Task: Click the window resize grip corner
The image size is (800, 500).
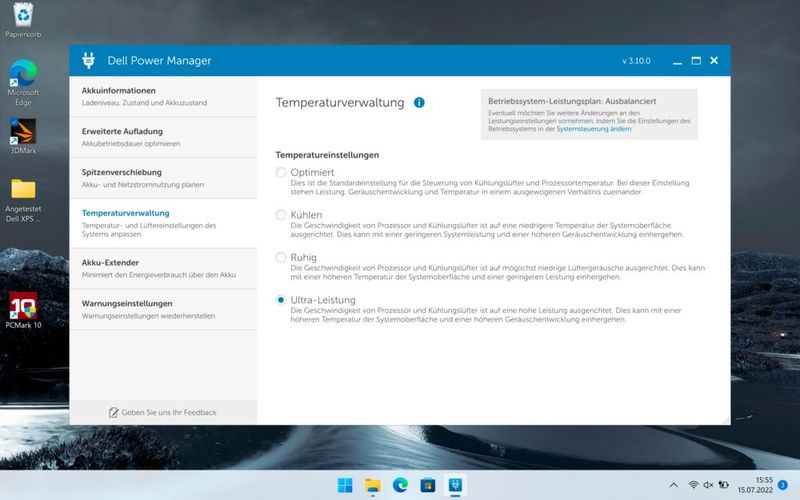Action: [x=726, y=420]
